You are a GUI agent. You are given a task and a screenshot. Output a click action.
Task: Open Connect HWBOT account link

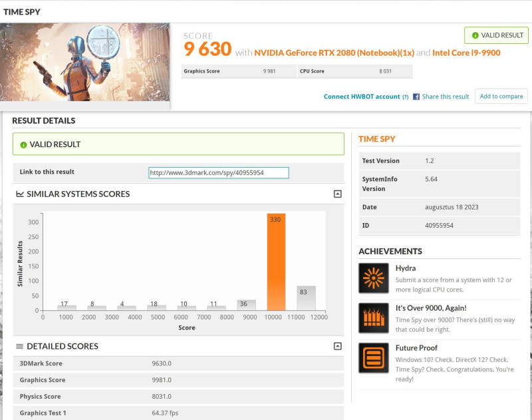coord(362,97)
